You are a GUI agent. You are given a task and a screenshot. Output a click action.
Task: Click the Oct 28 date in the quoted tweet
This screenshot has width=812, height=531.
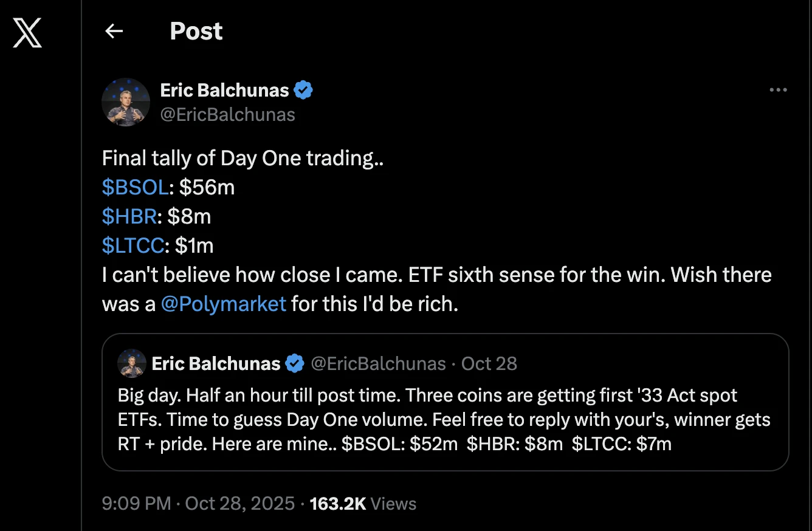coord(489,363)
